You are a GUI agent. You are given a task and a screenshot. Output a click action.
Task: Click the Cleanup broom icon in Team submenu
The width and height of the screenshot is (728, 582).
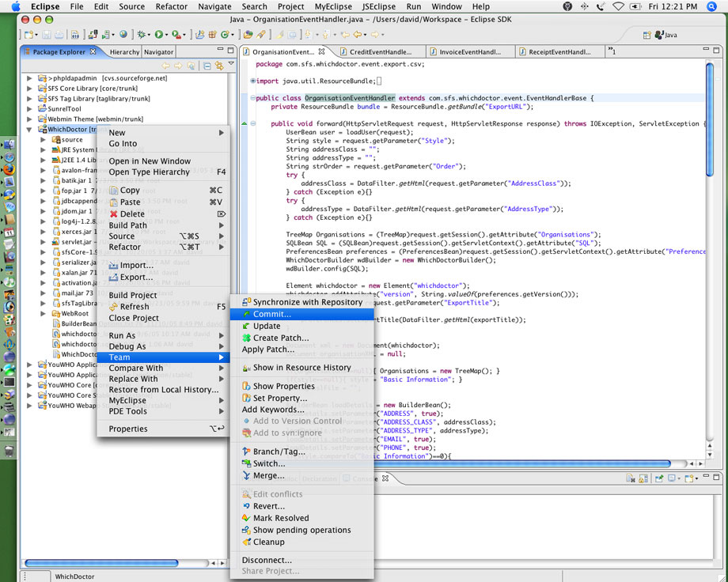pyautogui.click(x=247, y=542)
